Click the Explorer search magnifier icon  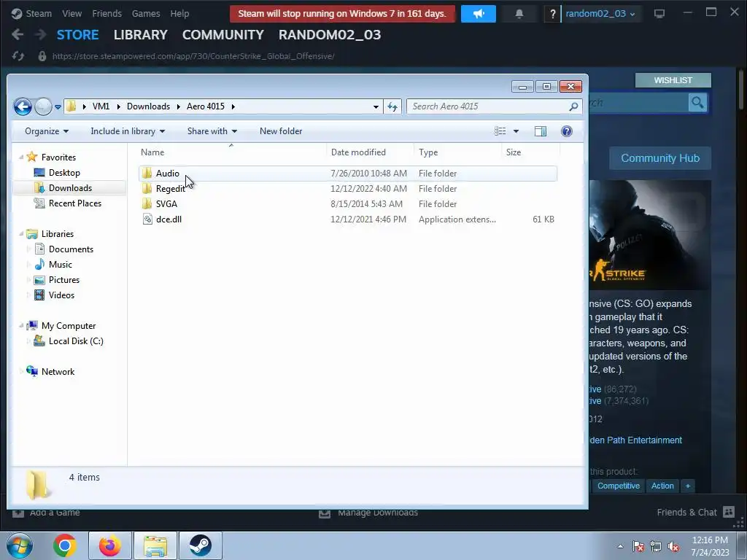point(573,106)
